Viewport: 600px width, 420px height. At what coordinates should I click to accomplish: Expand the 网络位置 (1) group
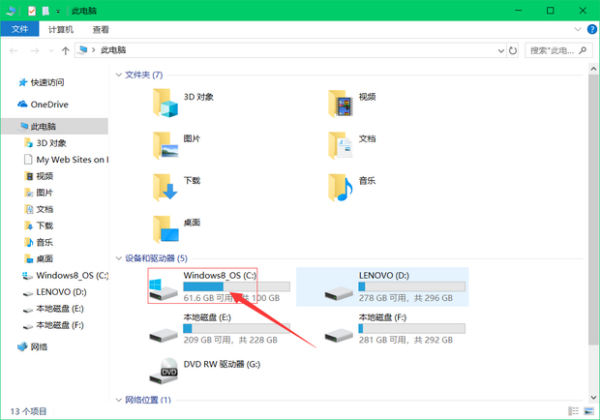click(119, 399)
